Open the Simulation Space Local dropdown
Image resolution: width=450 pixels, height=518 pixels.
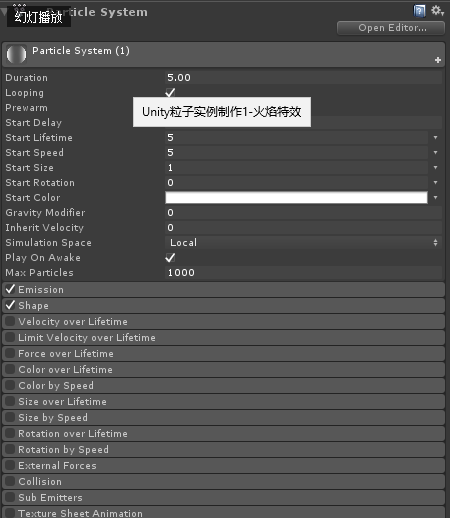pyautogui.click(x=303, y=243)
